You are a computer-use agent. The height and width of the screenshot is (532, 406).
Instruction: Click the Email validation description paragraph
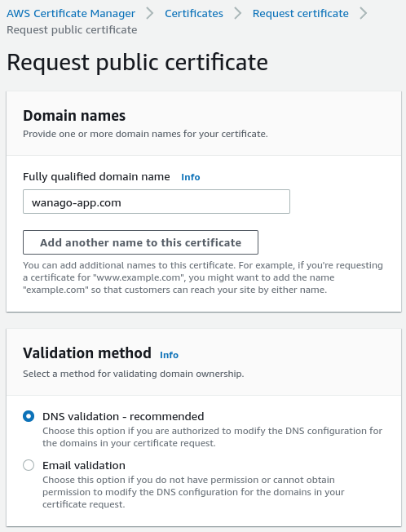pyautogui.click(x=193, y=492)
